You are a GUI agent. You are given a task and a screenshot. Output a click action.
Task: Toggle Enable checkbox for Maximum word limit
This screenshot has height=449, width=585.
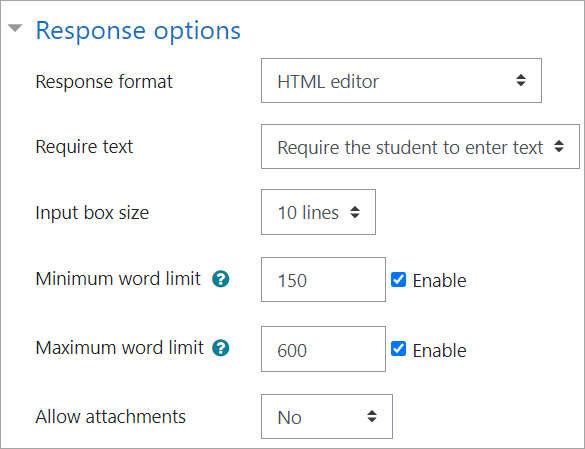[x=398, y=349]
